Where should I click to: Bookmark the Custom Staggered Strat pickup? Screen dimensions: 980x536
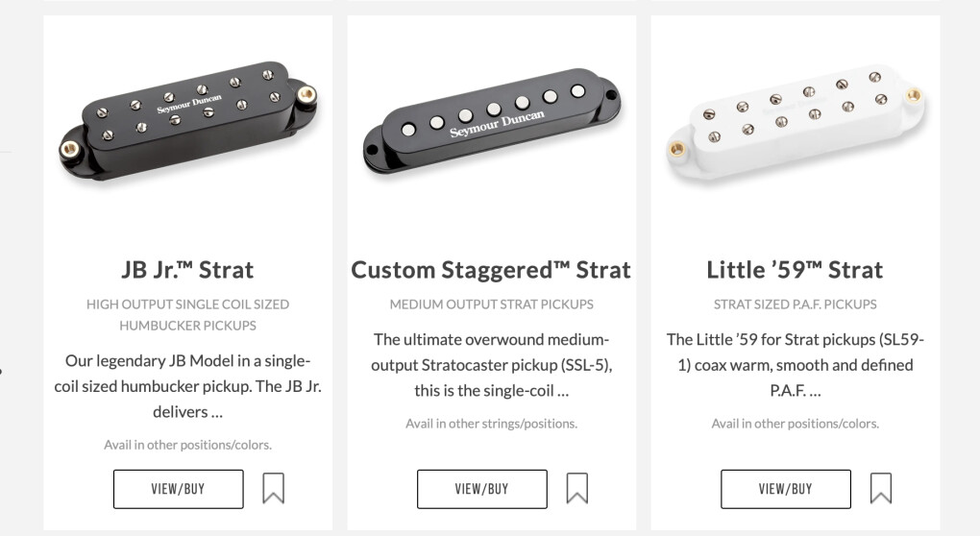pyautogui.click(x=576, y=489)
